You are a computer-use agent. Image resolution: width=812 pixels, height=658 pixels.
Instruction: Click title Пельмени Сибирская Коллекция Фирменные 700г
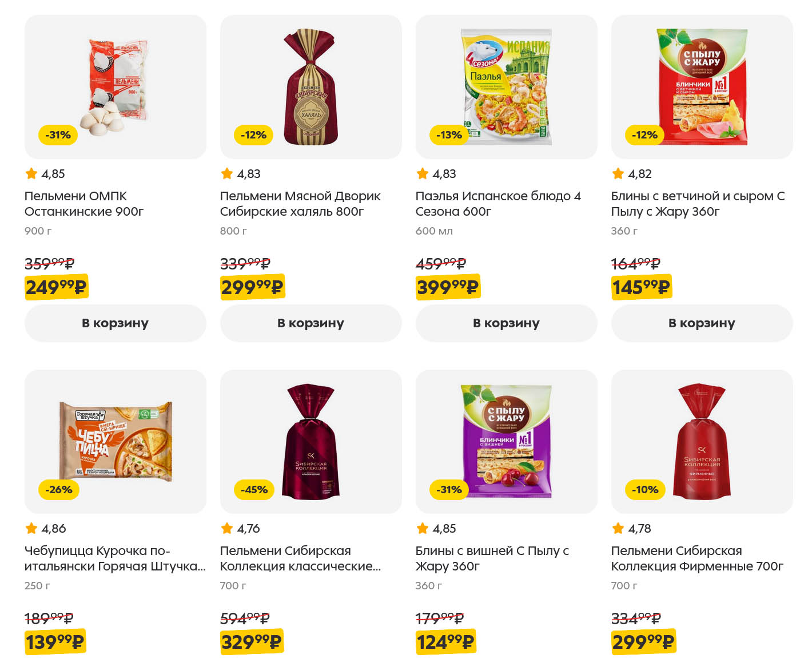coord(696,558)
